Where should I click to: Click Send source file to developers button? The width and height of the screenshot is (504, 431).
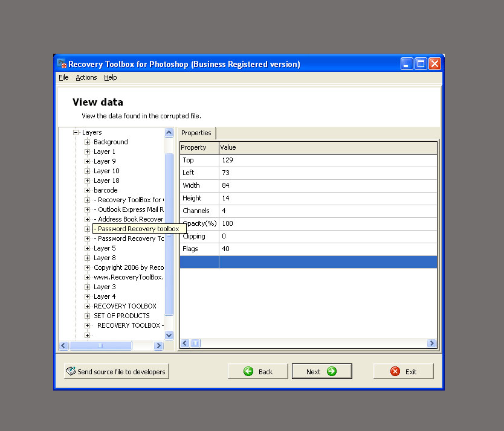(x=117, y=371)
